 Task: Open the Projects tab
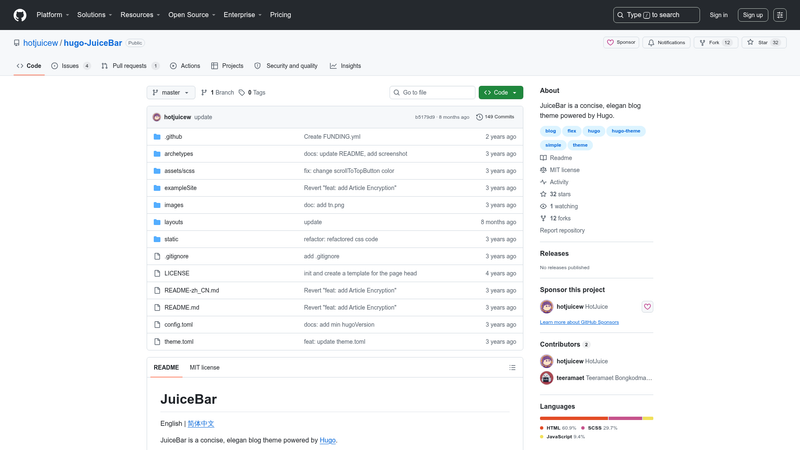click(227, 66)
